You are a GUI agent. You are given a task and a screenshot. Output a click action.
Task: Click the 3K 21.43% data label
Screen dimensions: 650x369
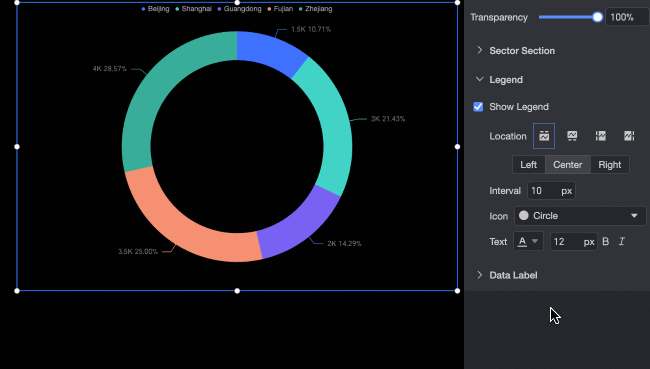click(388, 119)
